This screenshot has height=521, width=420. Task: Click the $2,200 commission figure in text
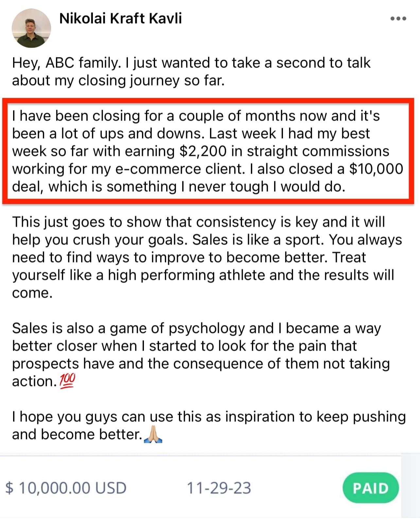203,151
